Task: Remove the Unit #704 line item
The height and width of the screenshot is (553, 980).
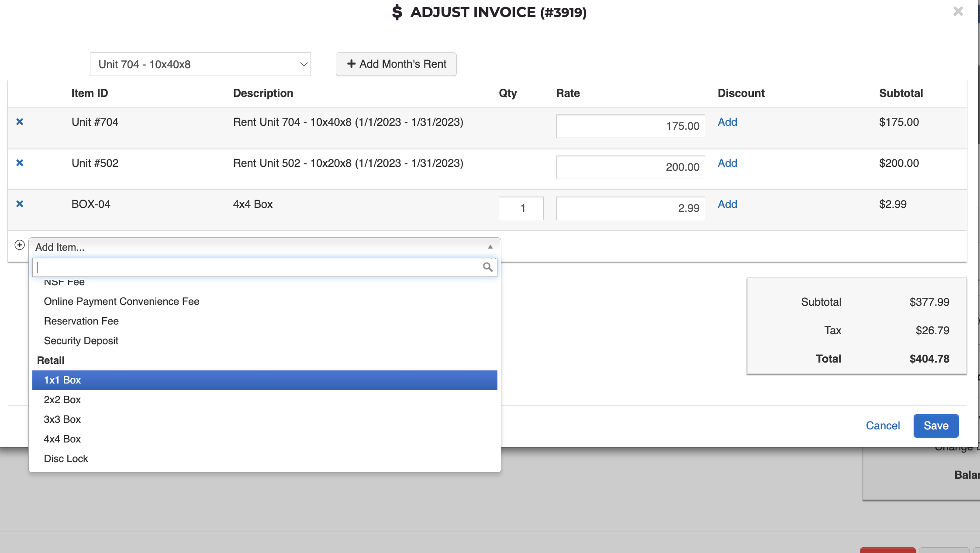Action: [x=20, y=122]
